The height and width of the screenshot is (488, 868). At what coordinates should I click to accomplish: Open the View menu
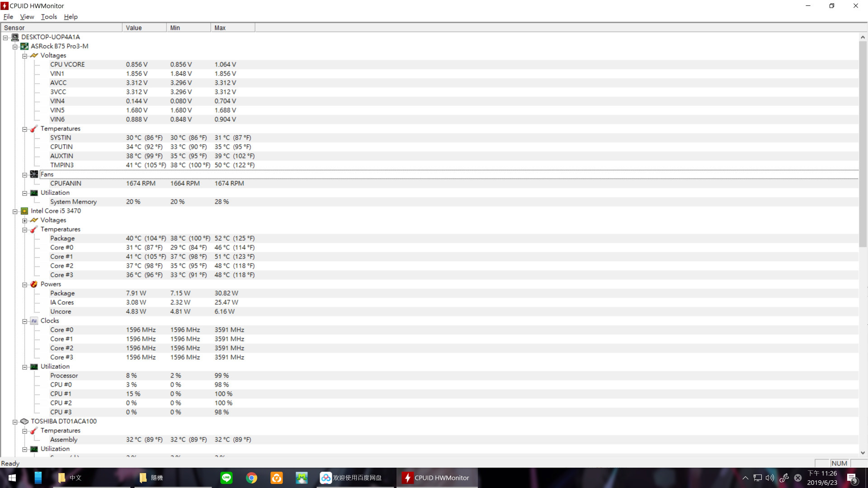[x=27, y=17]
